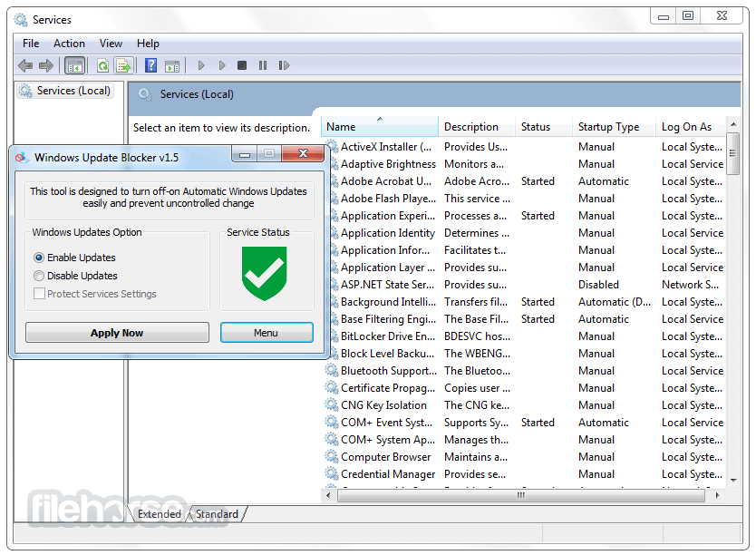Screen dimensions: 756x555
Task: Sort by the Description column header
Action: [x=477, y=126]
